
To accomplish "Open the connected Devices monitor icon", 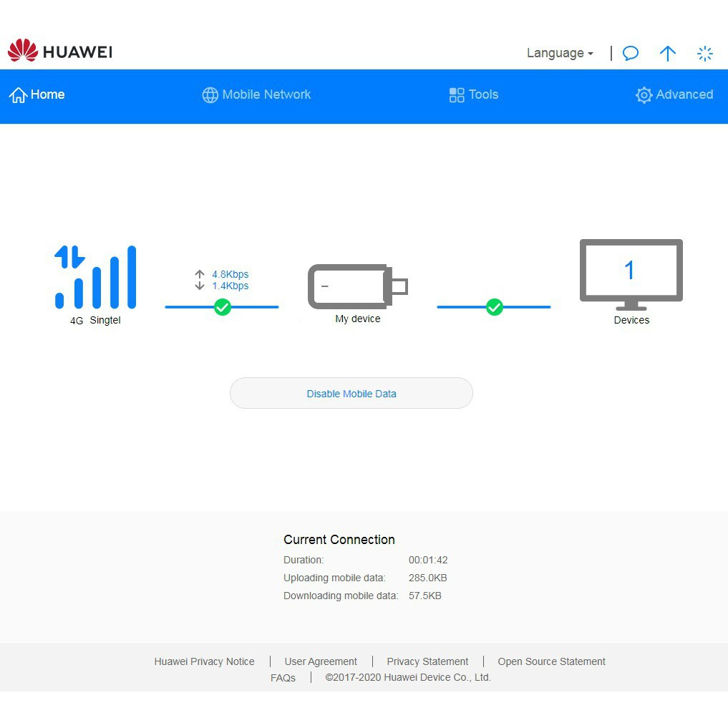I will pyautogui.click(x=631, y=273).
